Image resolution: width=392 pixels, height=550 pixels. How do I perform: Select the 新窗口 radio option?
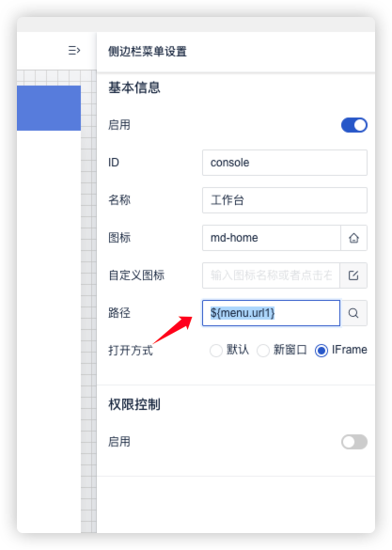(x=263, y=350)
